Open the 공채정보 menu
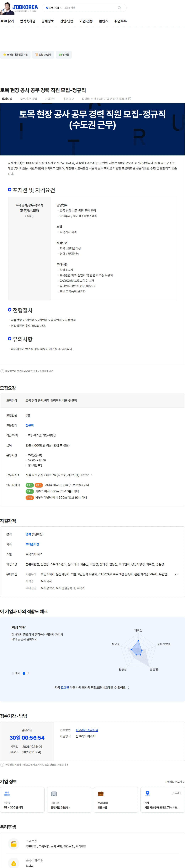 [48, 21]
